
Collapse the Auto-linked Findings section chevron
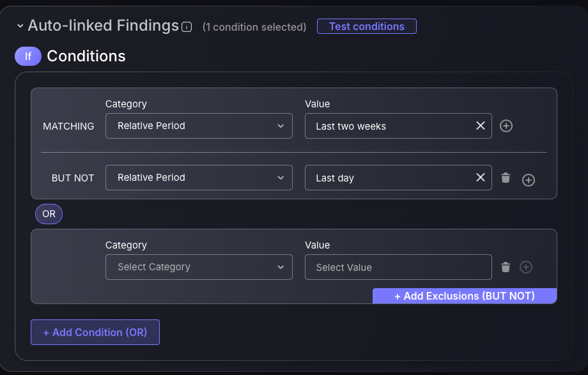point(20,26)
